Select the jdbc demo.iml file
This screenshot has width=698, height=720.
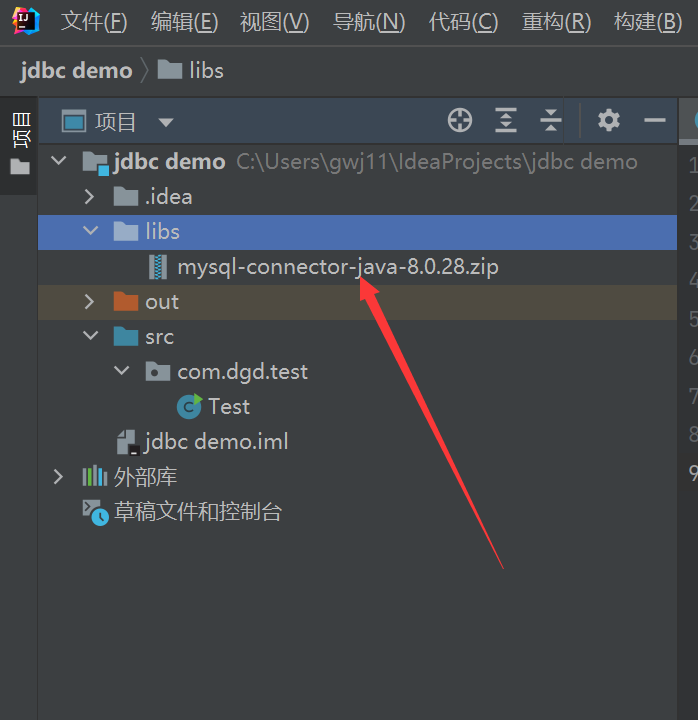coord(357,442)
